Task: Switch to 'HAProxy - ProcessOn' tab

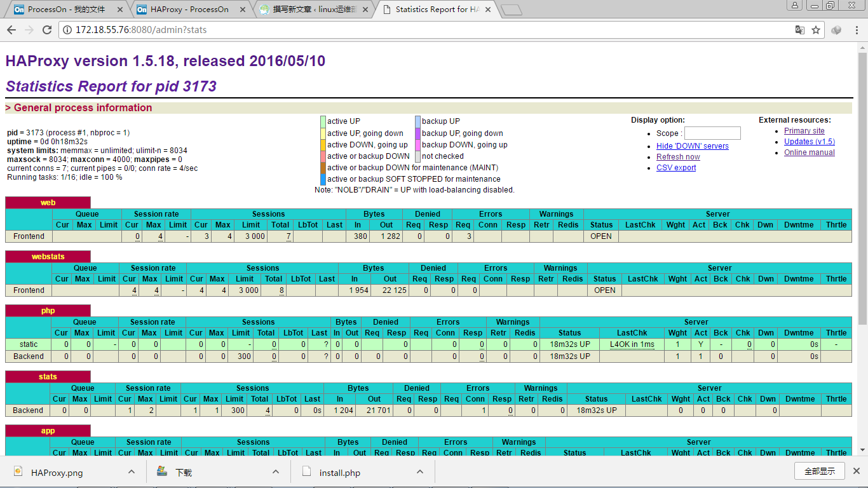Action: (189, 10)
